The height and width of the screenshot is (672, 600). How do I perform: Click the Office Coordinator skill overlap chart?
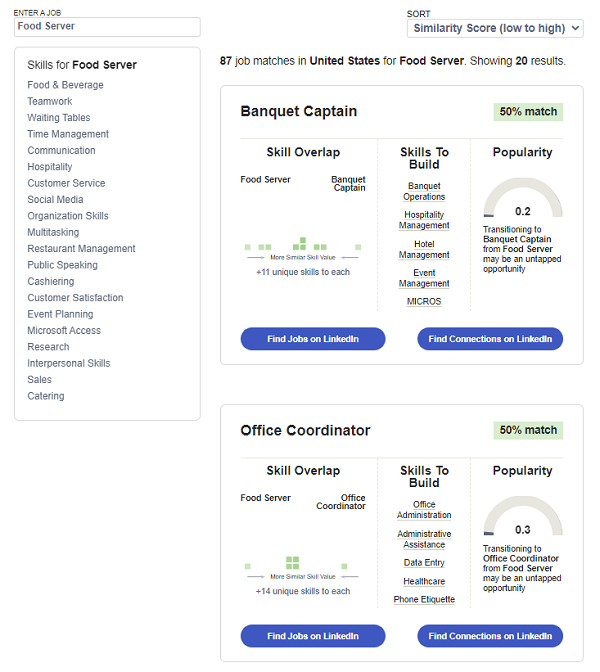pyautogui.click(x=296, y=563)
